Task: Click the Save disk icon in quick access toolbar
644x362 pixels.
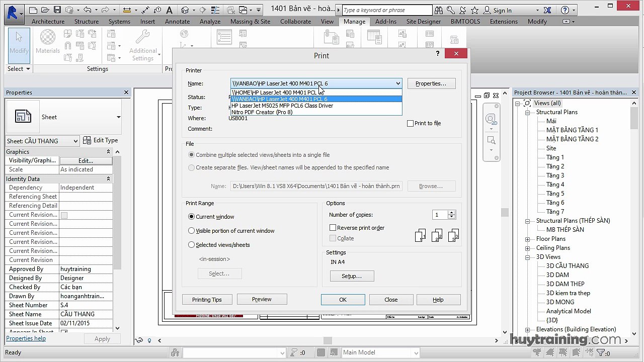Action: tap(57, 10)
